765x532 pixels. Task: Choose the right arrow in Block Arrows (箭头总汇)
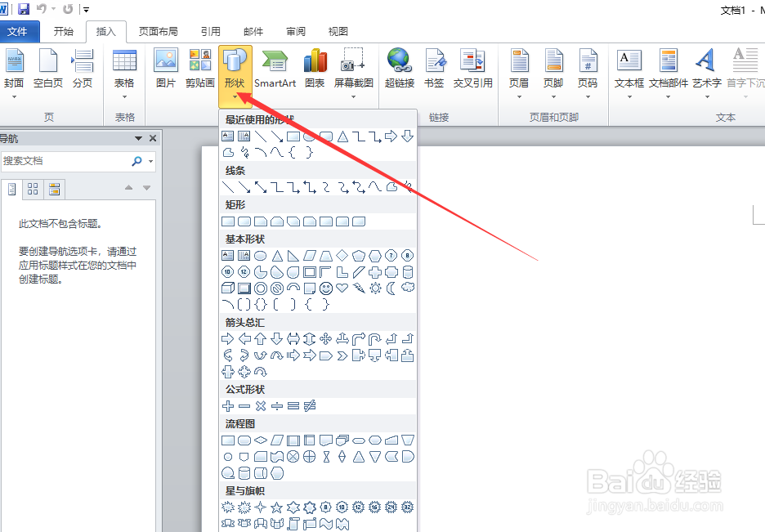[x=228, y=339]
